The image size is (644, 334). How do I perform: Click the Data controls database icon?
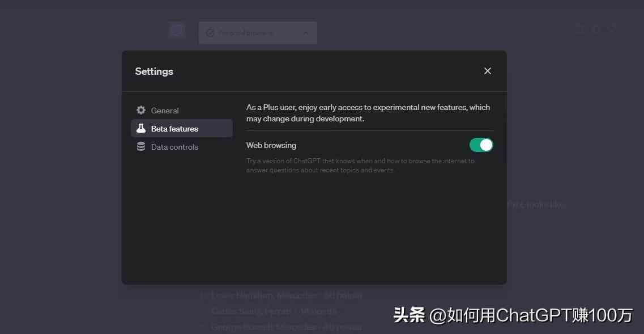click(141, 146)
